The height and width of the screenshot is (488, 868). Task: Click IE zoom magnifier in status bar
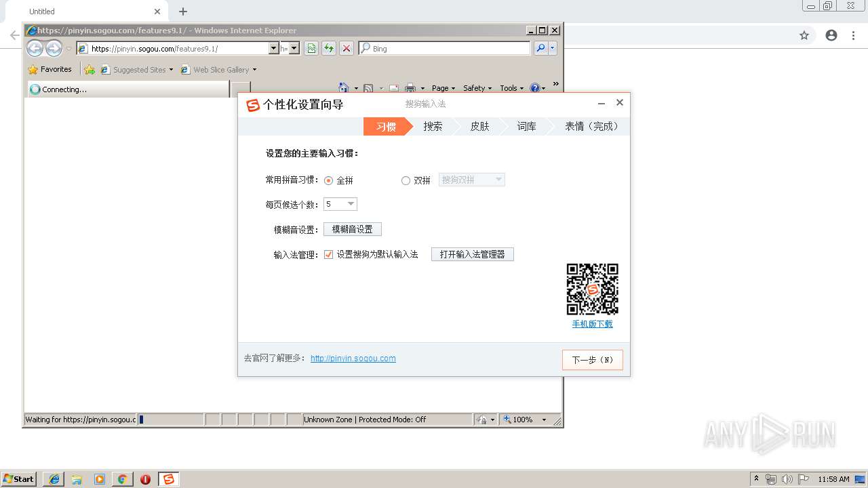click(507, 420)
